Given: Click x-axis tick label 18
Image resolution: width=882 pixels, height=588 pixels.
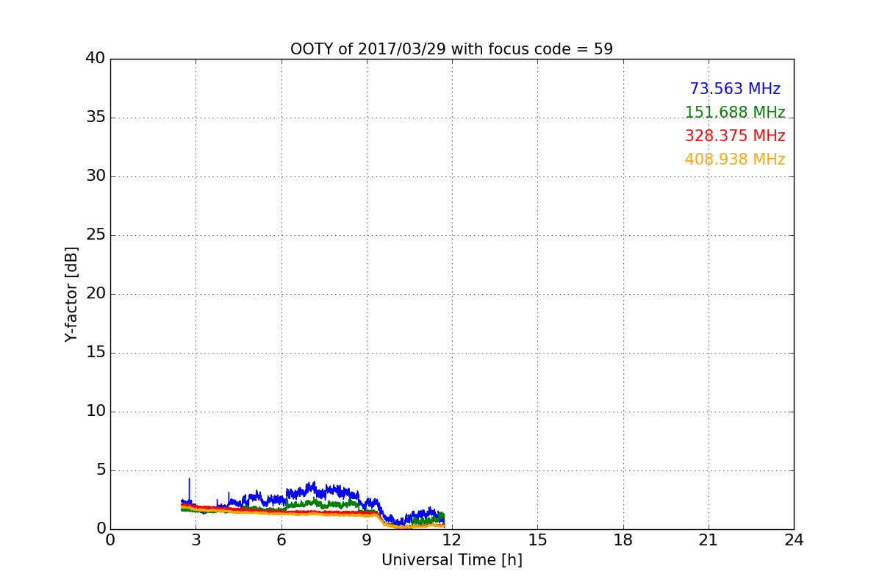Looking at the screenshot, I should [623, 539].
